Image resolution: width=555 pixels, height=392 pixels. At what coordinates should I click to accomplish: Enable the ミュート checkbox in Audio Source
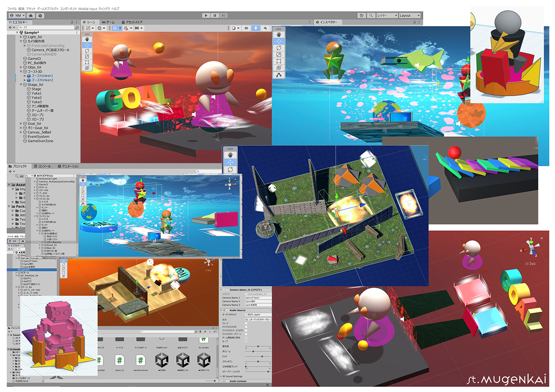[246, 323]
